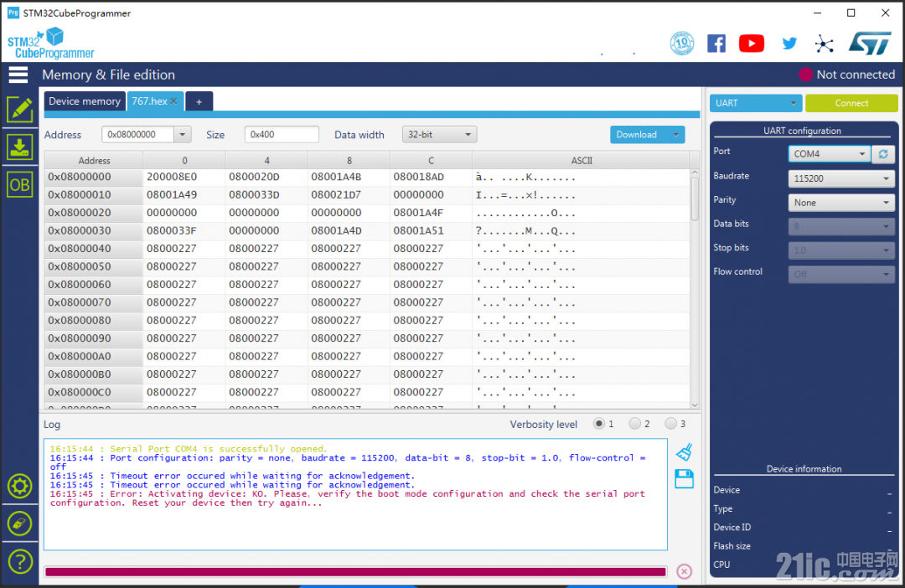Open Erasing & Programming download icon
The height and width of the screenshot is (588, 905).
[x=19, y=147]
